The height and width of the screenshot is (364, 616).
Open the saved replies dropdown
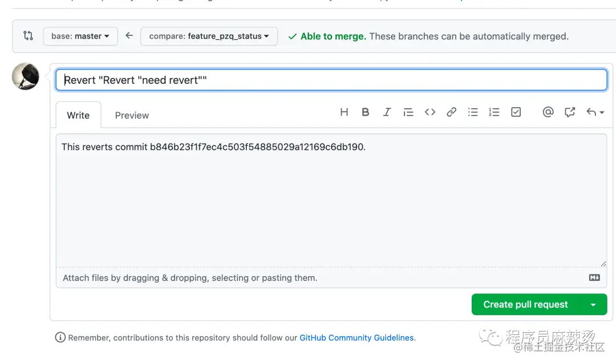pyautogui.click(x=595, y=112)
